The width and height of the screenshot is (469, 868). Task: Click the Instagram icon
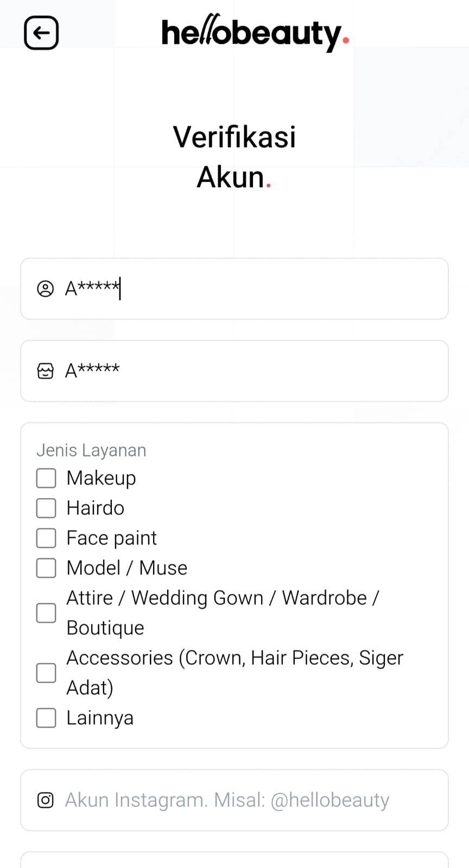(45, 800)
